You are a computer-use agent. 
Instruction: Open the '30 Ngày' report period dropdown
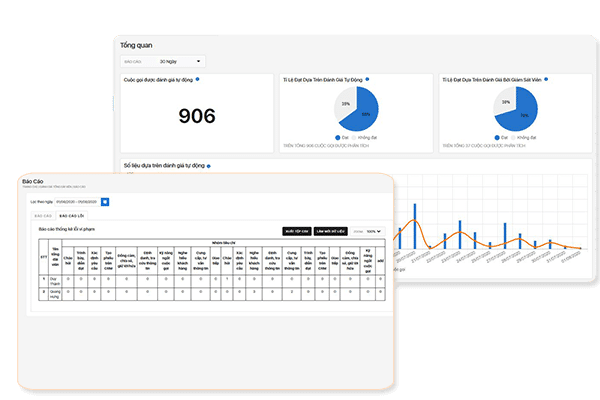click(163, 62)
